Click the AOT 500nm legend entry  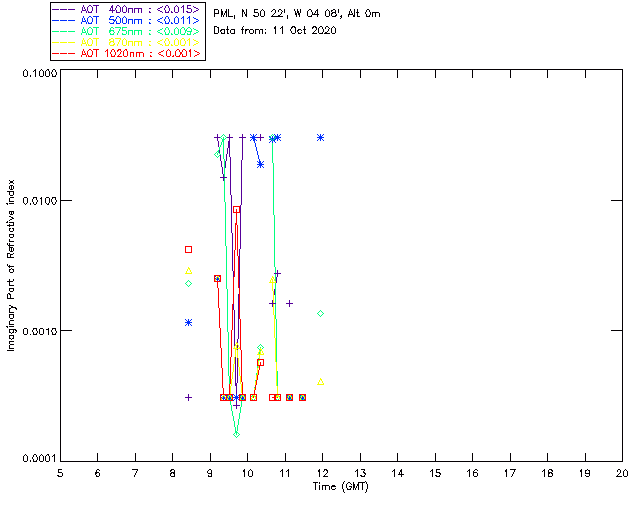coord(128,20)
